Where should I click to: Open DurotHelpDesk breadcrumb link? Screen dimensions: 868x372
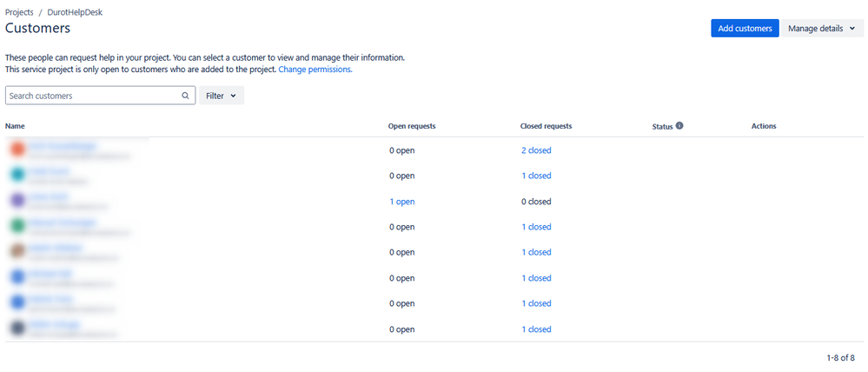pyautogui.click(x=75, y=12)
